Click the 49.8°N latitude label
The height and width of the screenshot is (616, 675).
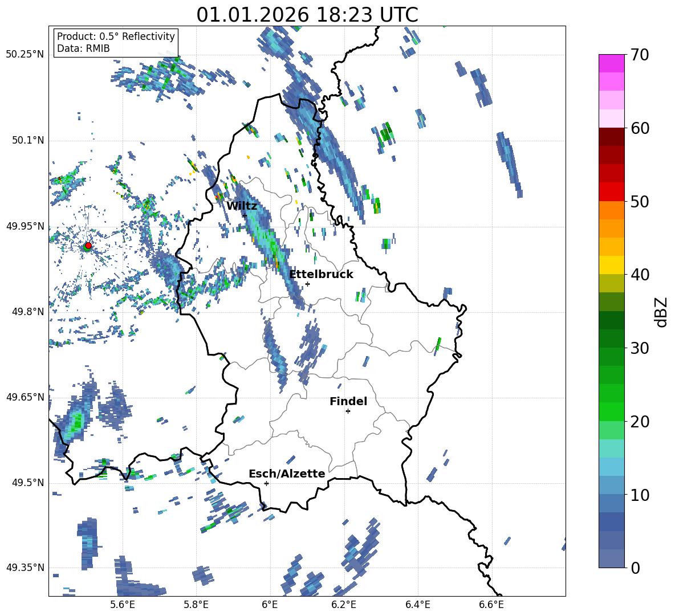tap(27, 312)
